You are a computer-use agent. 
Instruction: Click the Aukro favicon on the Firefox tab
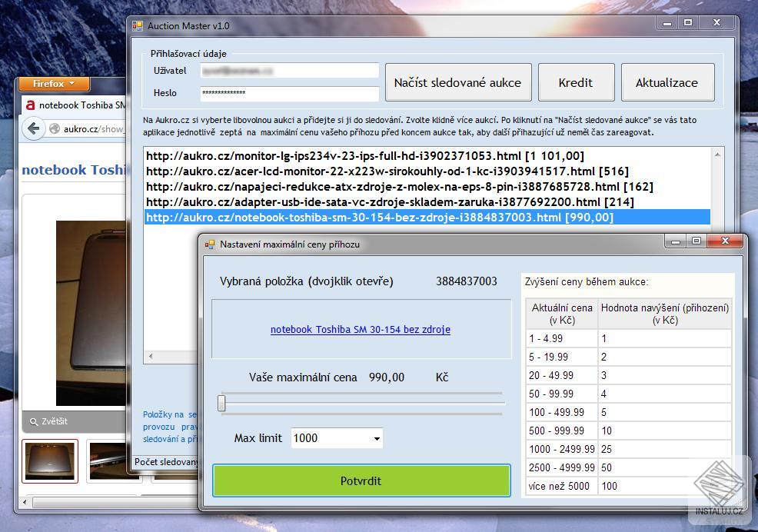point(30,105)
